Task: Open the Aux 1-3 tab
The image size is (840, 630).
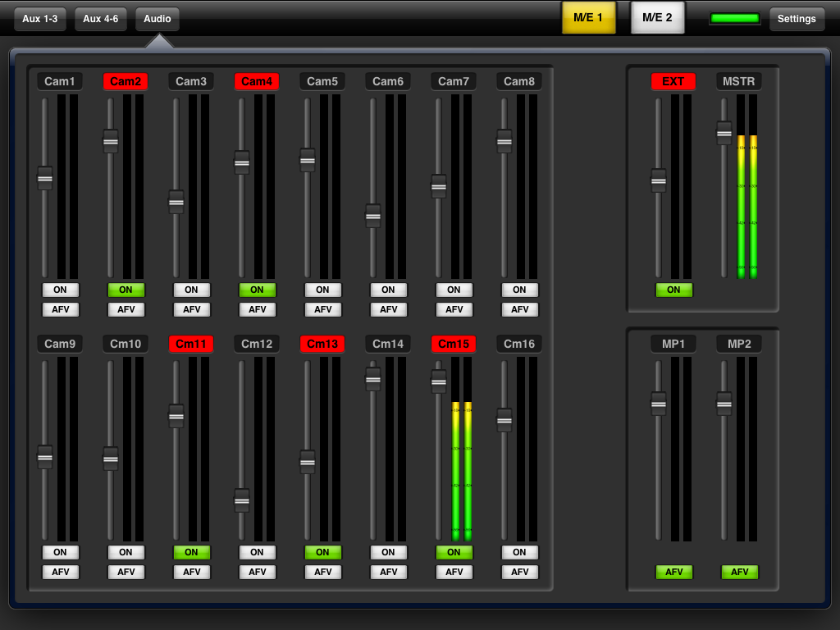Action: 39,19
